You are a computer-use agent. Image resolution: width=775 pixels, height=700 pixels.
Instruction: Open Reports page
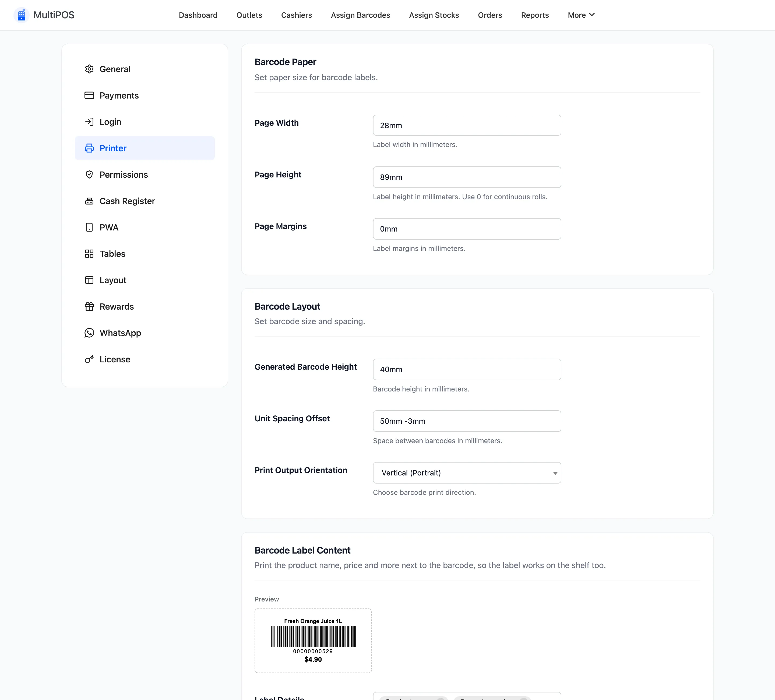pyautogui.click(x=535, y=15)
